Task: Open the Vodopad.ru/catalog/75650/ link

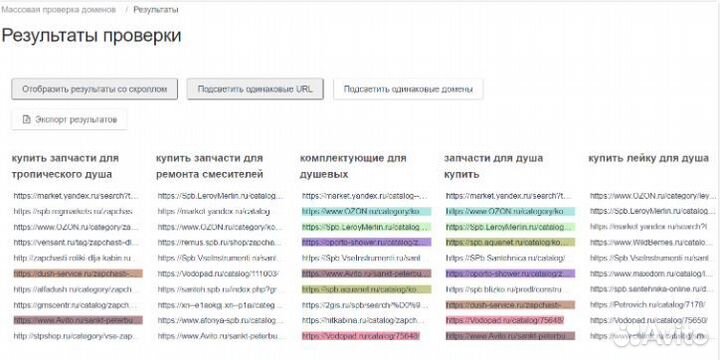Action: point(648,320)
